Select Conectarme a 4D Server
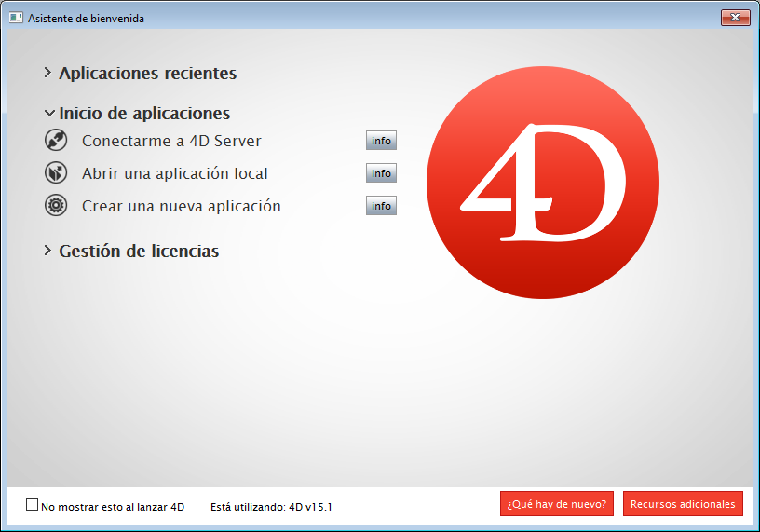Image resolution: width=760 pixels, height=532 pixels. pos(171,141)
